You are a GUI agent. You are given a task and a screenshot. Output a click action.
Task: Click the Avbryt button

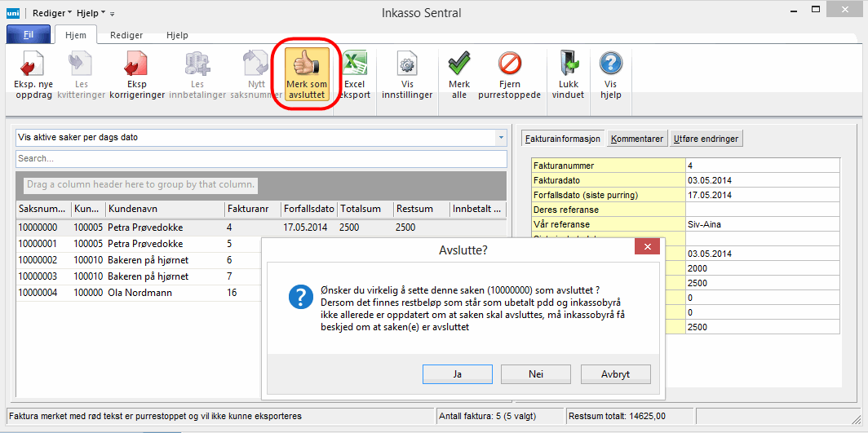tap(614, 373)
